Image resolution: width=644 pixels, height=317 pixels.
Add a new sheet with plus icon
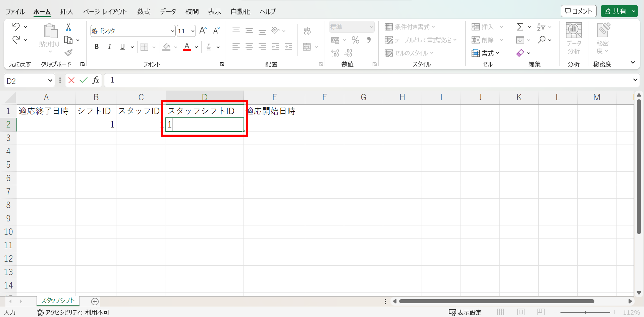coord(95,301)
